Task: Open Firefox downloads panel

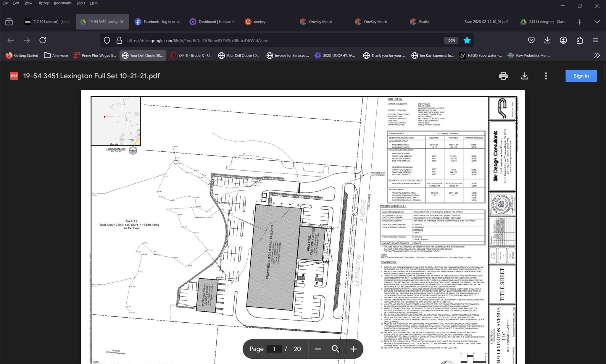Action: point(547,40)
